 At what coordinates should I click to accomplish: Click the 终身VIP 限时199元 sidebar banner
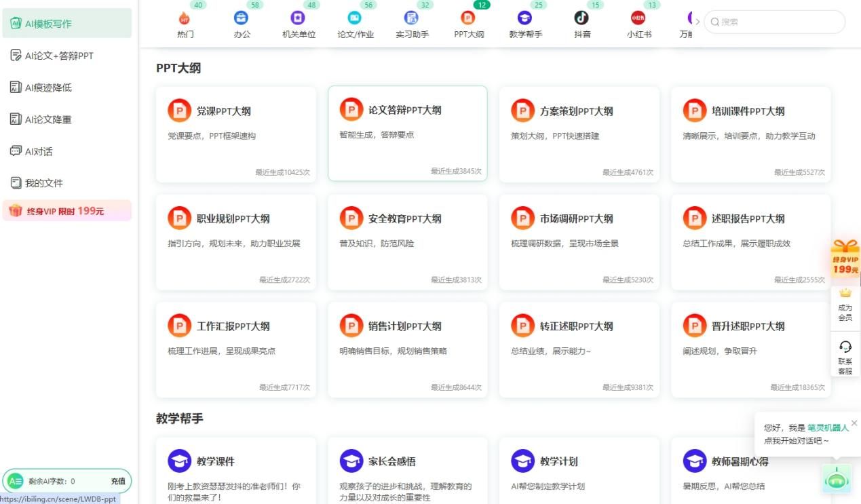tap(66, 211)
